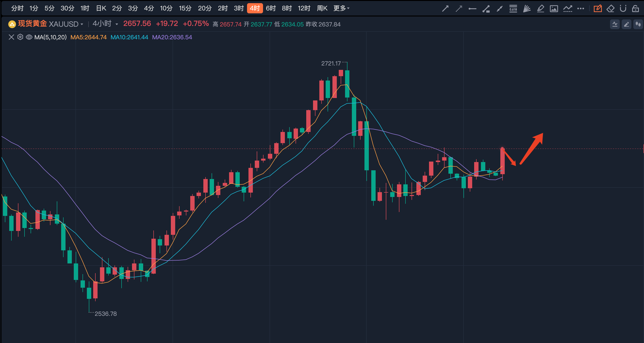Image resolution: width=644 pixels, height=343 pixels.
Task: Select the solid arrow drawing tool
Action: (x=445, y=9)
